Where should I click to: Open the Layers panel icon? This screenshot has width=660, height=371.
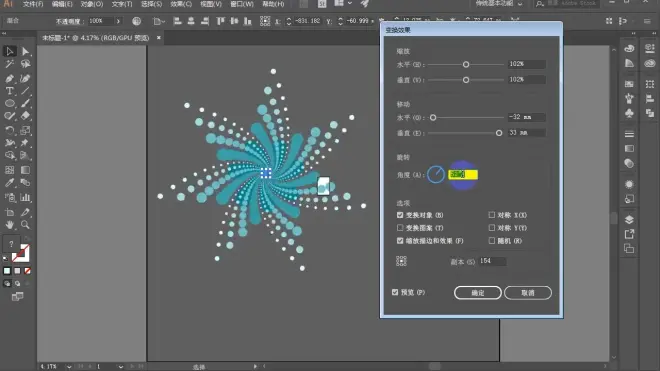[629, 219]
